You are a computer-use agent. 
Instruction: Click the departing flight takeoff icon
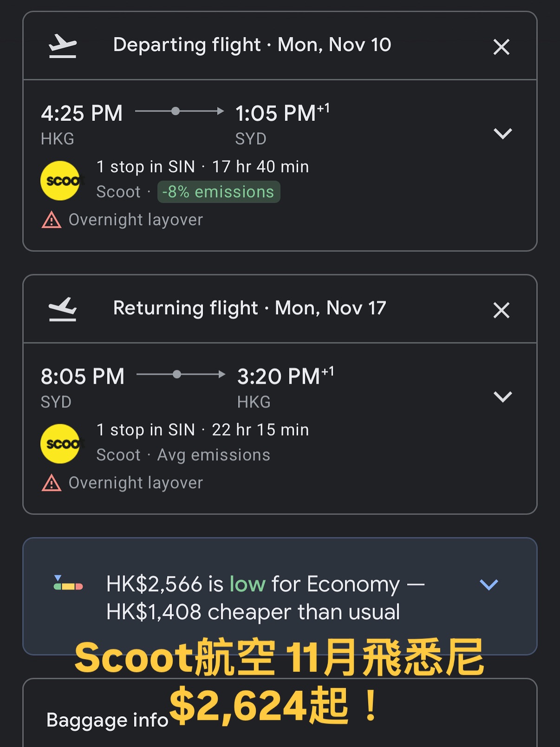point(63,46)
